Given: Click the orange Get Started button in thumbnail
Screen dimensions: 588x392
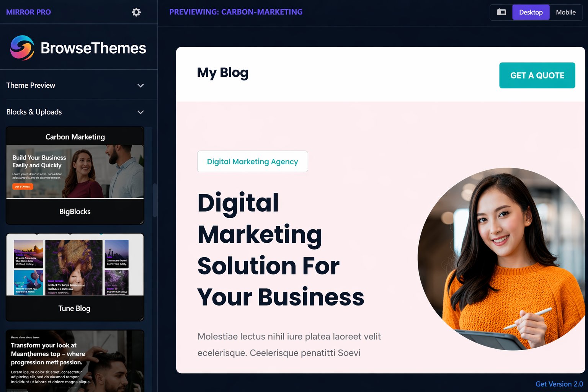Looking at the screenshot, I should click(x=23, y=187).
